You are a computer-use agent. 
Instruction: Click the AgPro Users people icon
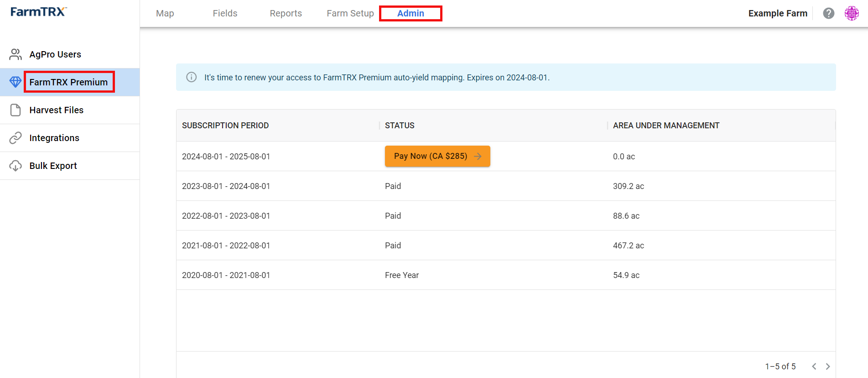tap(16, 54)
